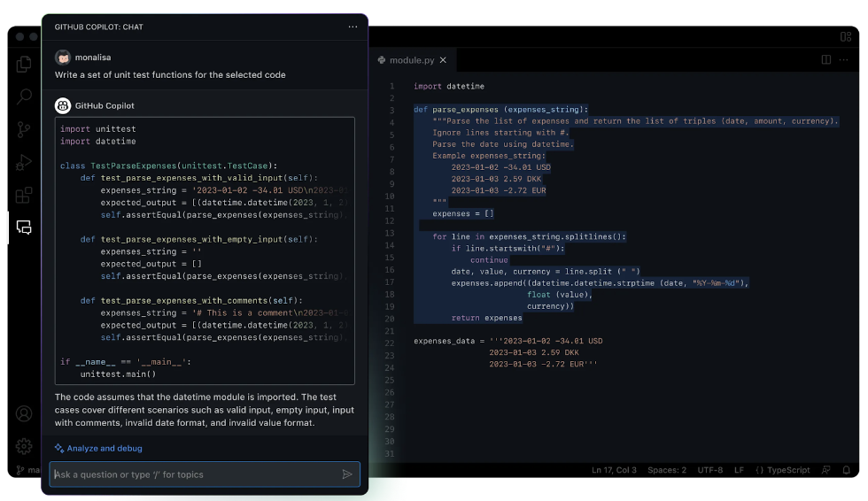Screen dimensions: 868x501
Task: Click the GITHUB COPILOT: CHAT panel title
Action: 98,27
